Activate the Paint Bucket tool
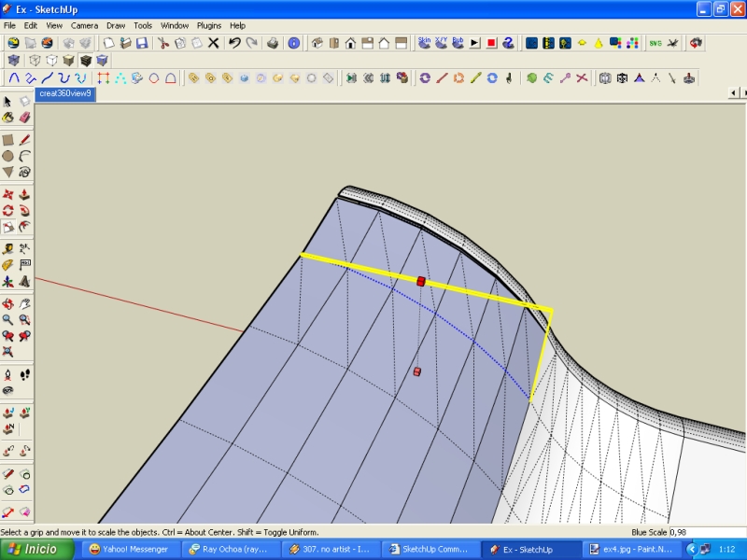Screen dimensions: 747x560 pos(8,118)
